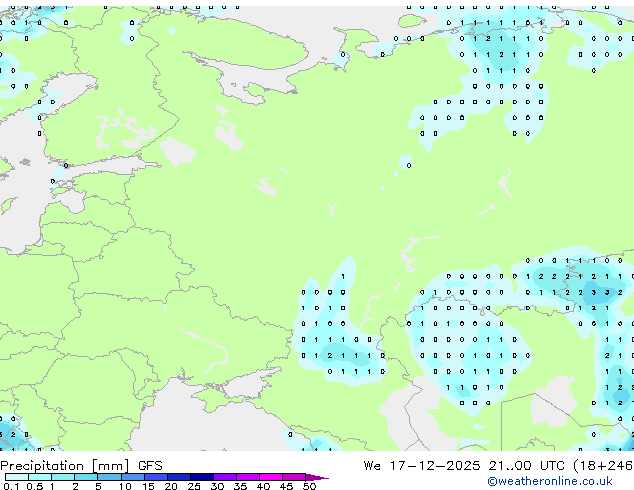Viewport: 634px width, 490px height.
Task: Click the 0.5–1 mm legend swatch
Action: 40,477
